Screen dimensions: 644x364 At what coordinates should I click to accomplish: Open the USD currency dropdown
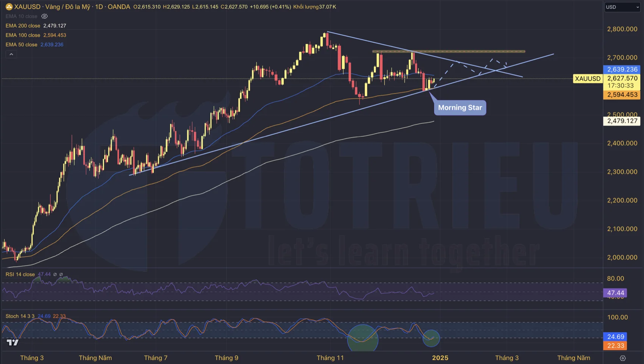(x=622, y=7)
